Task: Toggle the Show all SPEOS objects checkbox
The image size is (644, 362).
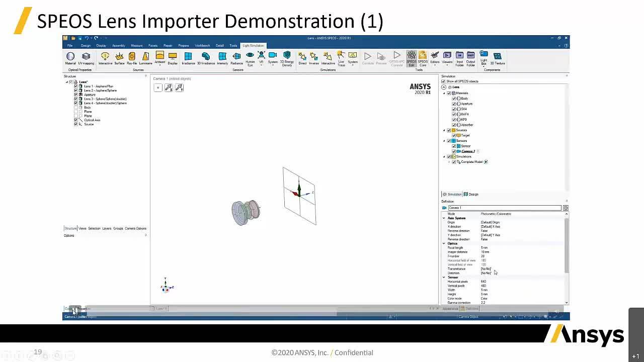Action: [443, 81]
